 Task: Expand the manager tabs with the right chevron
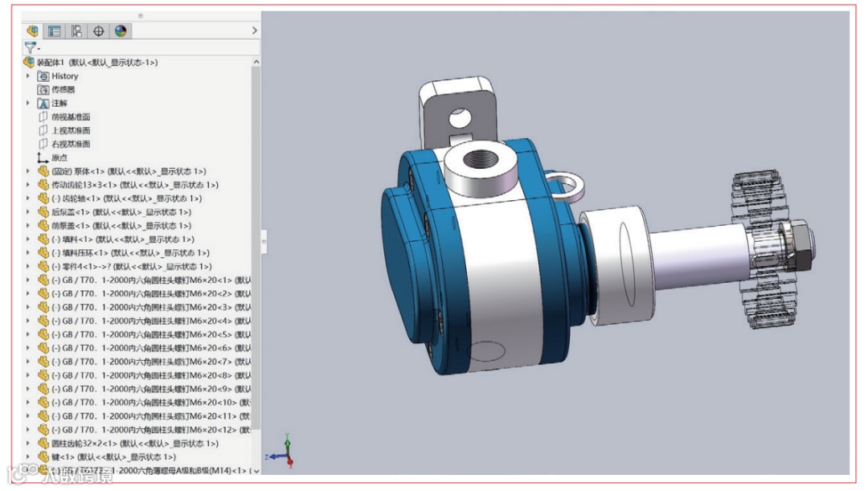255,31
